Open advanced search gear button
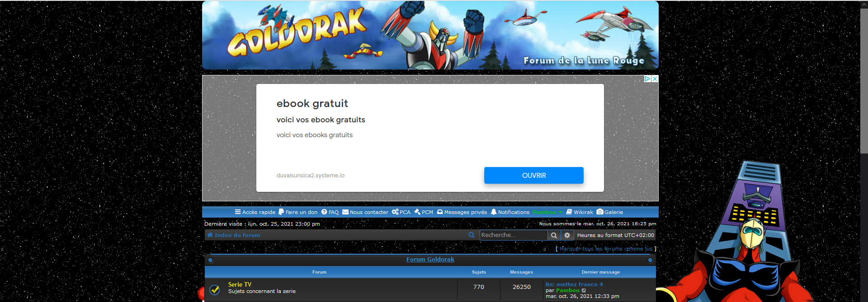This screenshot has width=868, height=302. (567, 235)
